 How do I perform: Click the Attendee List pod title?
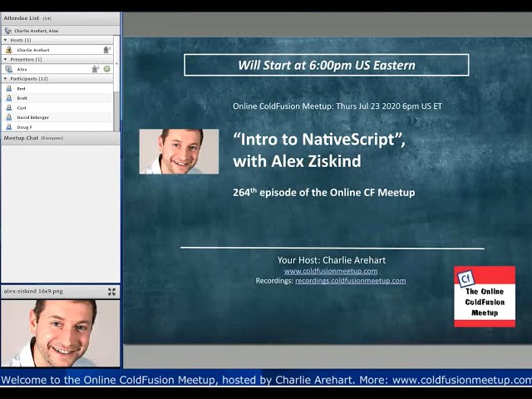(x=22, y=18)
